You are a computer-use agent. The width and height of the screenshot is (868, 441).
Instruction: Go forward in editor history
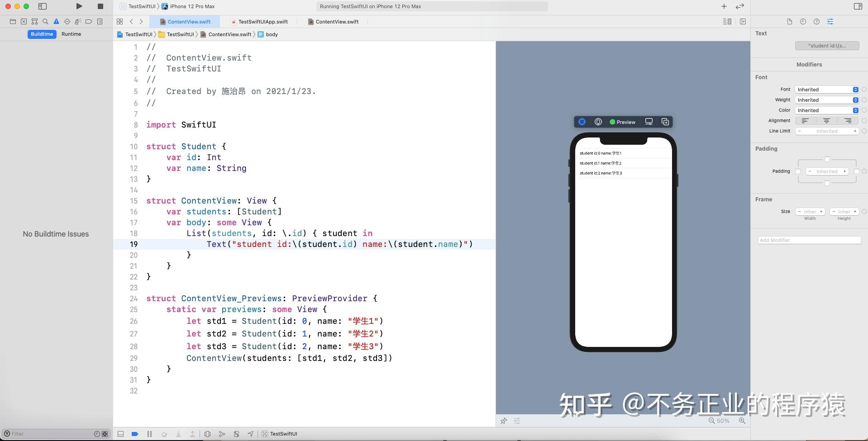tap(141, 21)
